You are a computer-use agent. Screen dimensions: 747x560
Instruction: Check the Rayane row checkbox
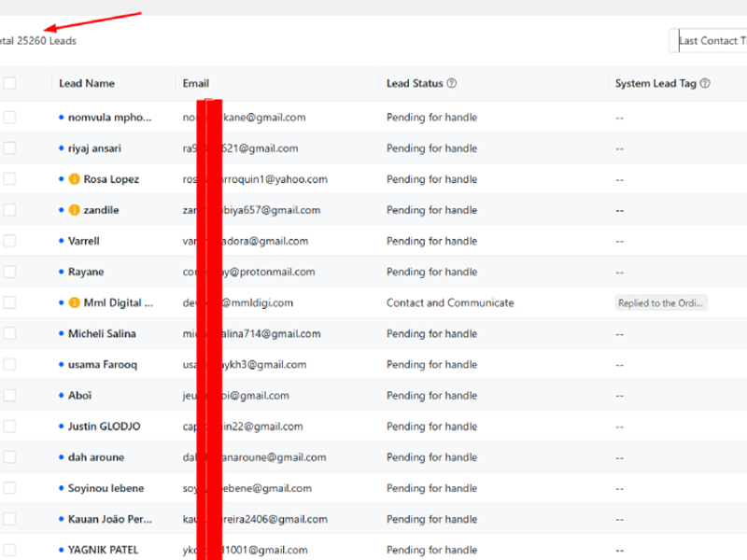click(9, 272)
